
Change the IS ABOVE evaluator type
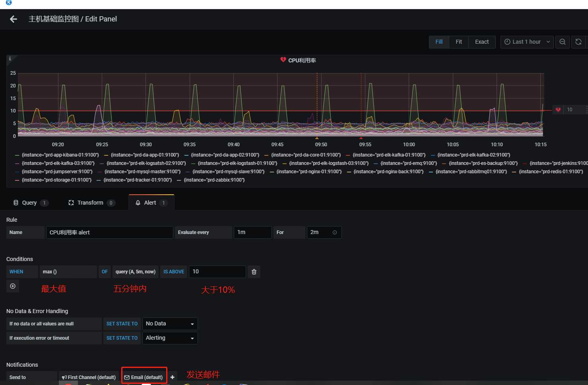174,272
